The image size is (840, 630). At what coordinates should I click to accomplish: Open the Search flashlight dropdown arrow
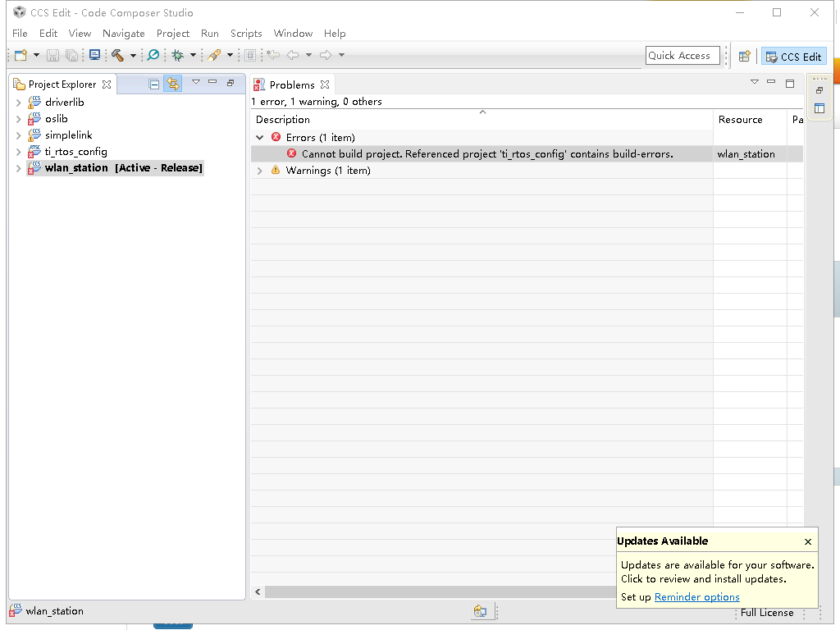[x=230, y=55]
